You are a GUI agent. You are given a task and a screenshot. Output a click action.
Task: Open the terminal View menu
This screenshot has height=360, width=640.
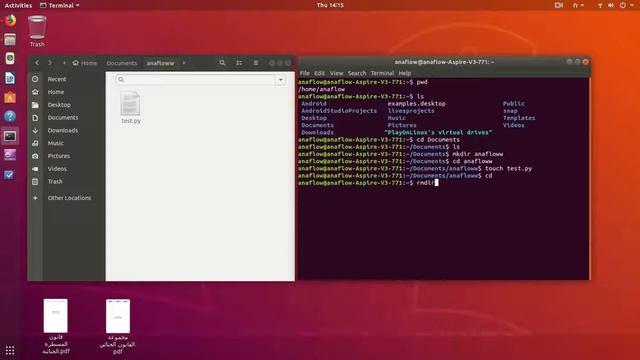[336, 73]
